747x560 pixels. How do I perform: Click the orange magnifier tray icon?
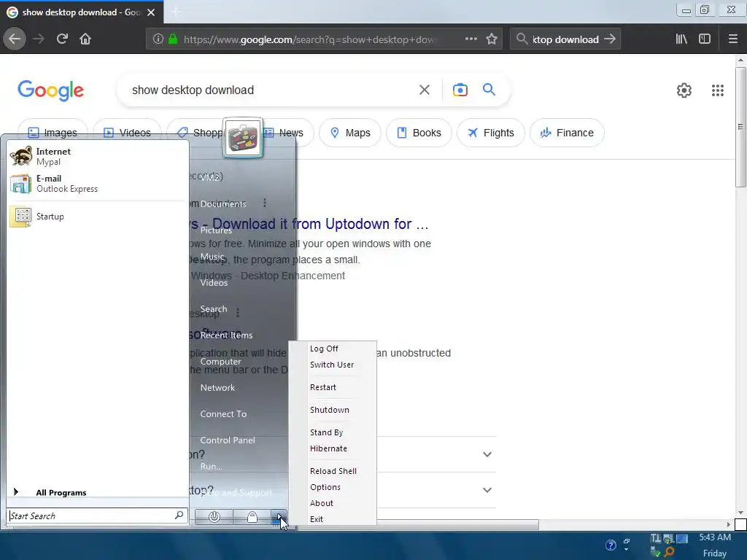(669, 551)
